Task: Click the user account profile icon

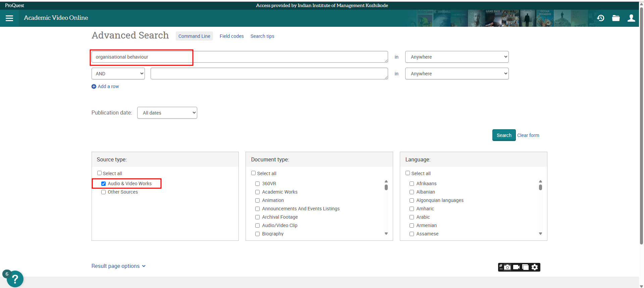Action: [x=631, y=18]
